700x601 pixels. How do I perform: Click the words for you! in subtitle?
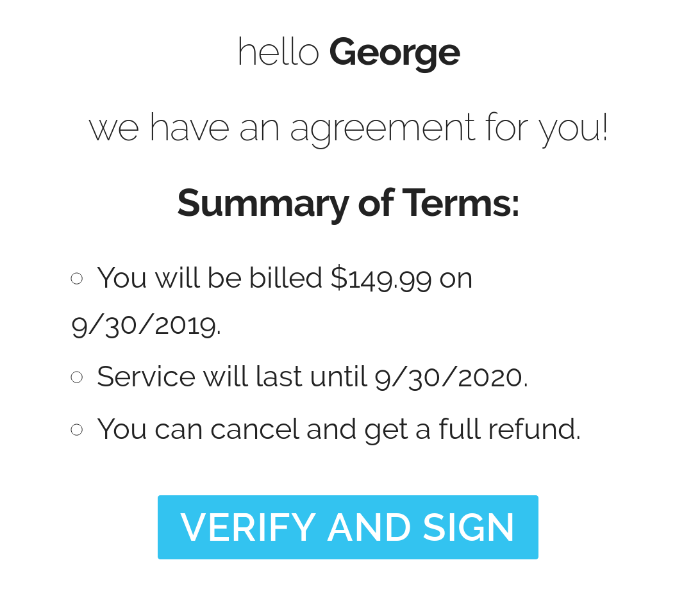point(547,129)
